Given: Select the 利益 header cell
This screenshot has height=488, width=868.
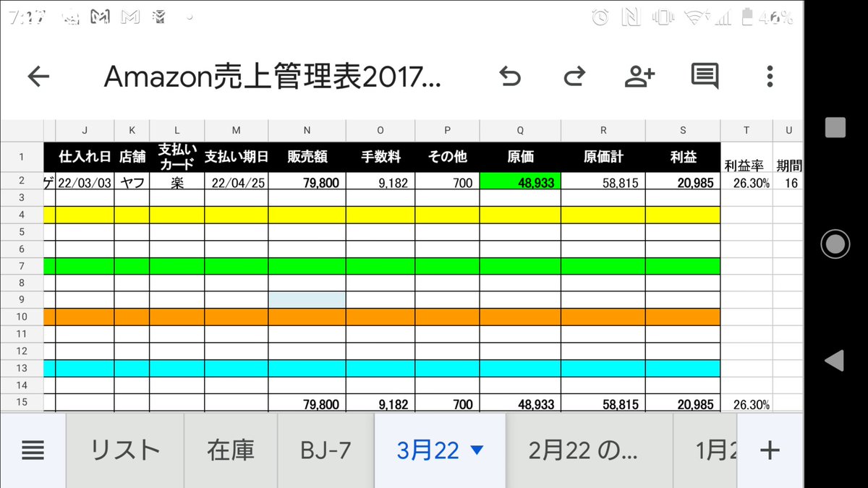Looking at the screenshot, I should coord(683,158).
